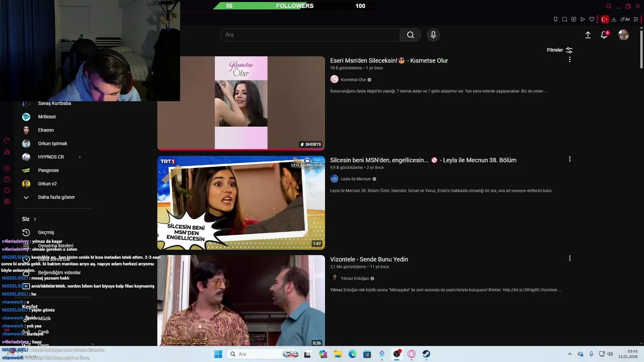Open OBS Studio from taskbar
Viewport: 644px width, 362px height.
coord(397,354)
